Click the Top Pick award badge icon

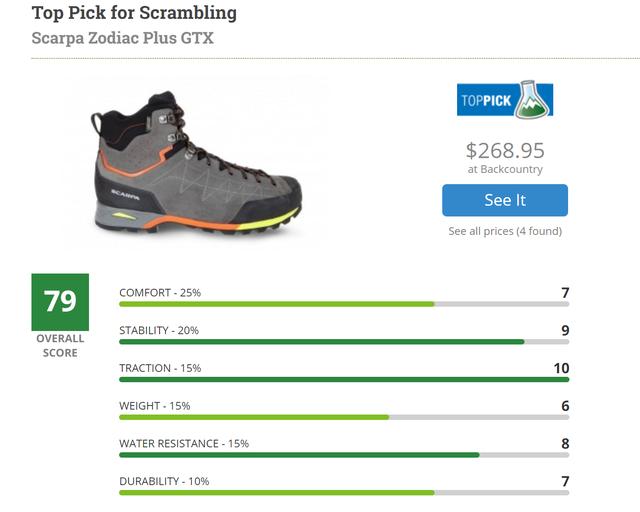coord(505,99)
